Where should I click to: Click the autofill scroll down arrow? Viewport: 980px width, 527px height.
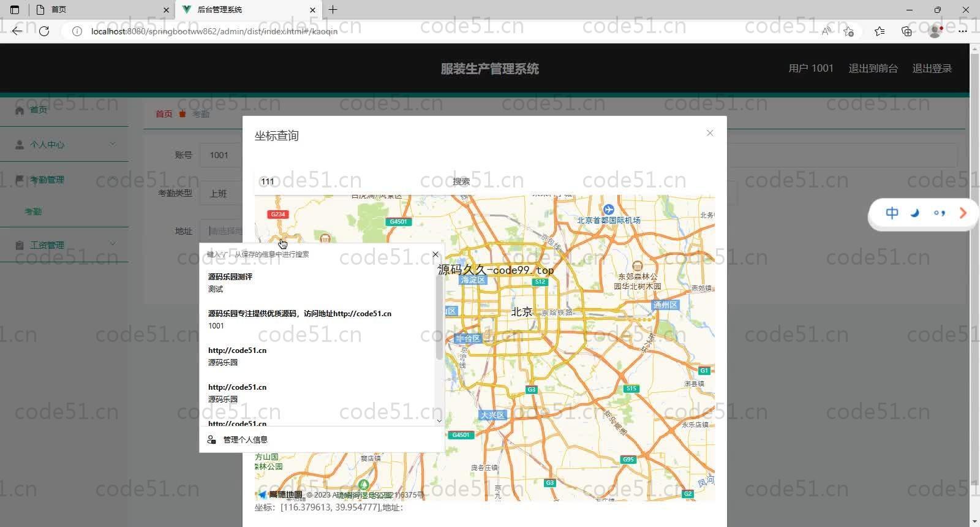(439, 421)
